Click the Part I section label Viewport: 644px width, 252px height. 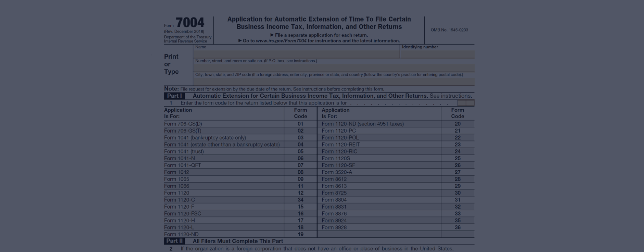174,96
